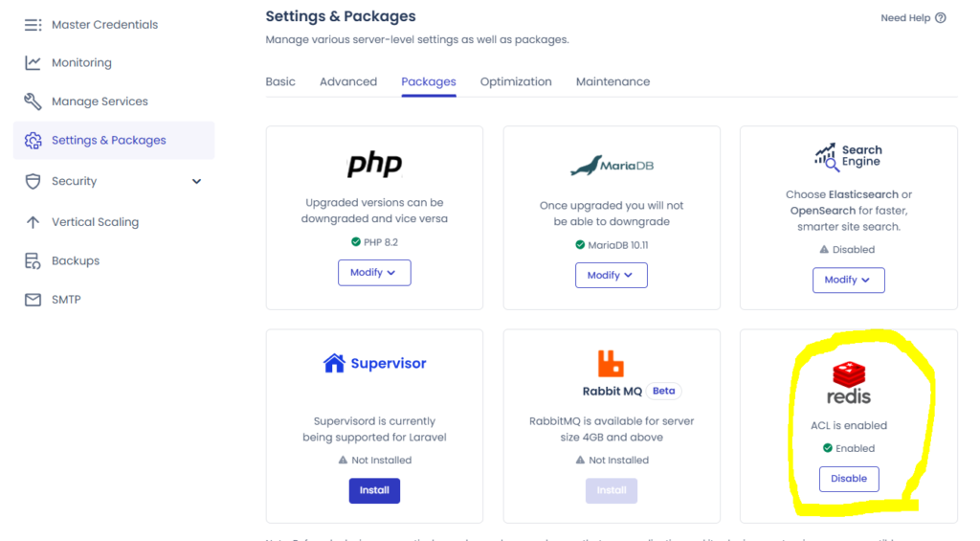Viewport: 980px width, 541px height.
Task: Open the MariaDB Modify dropdown
Action: 612,275
